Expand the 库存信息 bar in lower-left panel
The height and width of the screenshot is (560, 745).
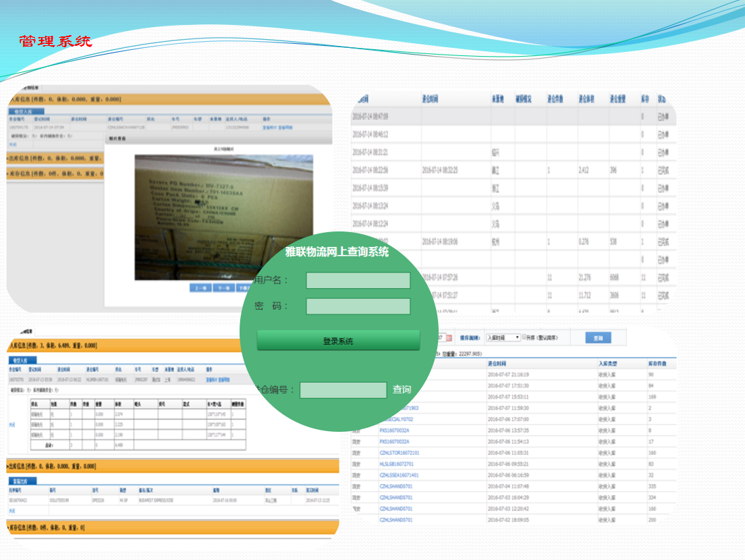pos(173,528)
